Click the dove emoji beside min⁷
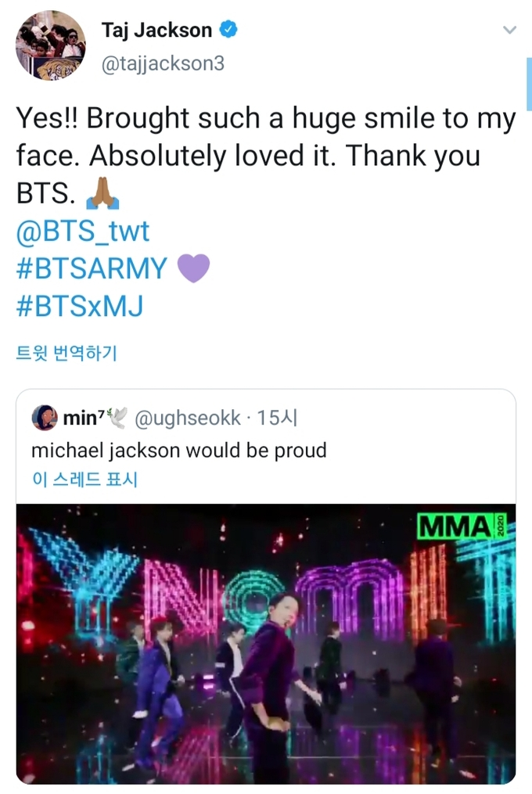The image size is (532, 794). point(117,419)
